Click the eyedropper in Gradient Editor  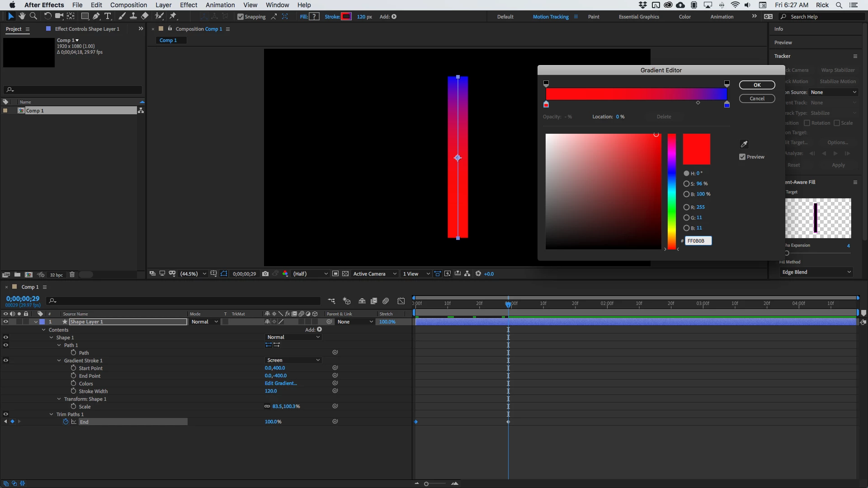coord(744,144)
